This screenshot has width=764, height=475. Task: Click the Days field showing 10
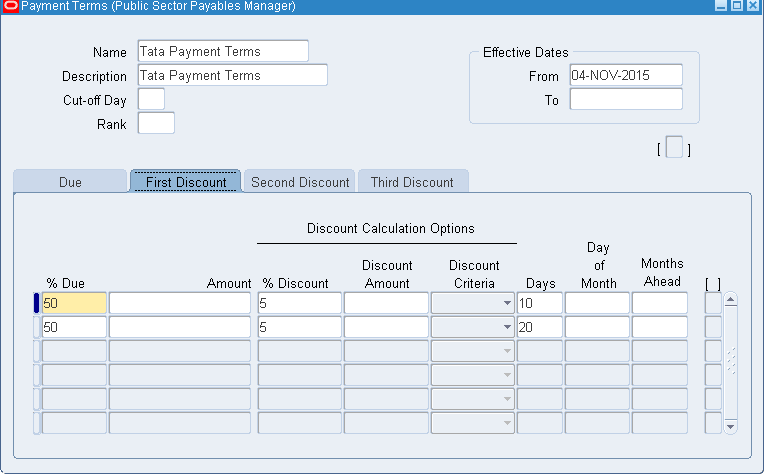point(539,303)
